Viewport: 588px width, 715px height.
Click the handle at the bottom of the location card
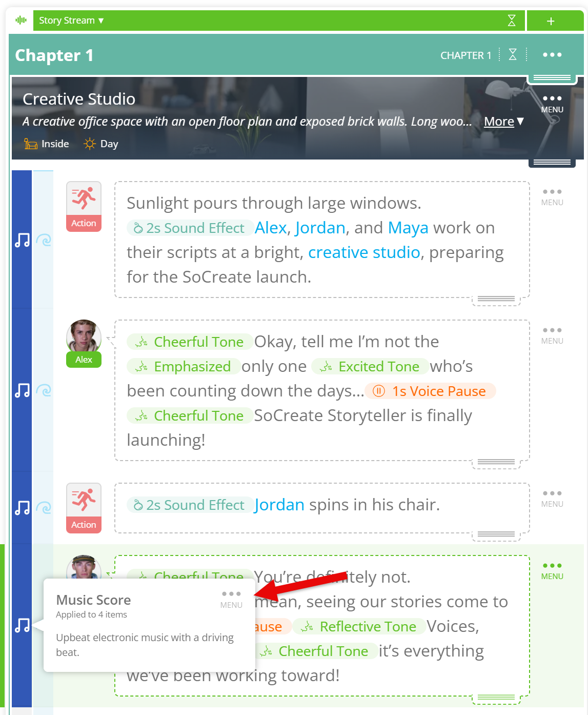(552, 163)
